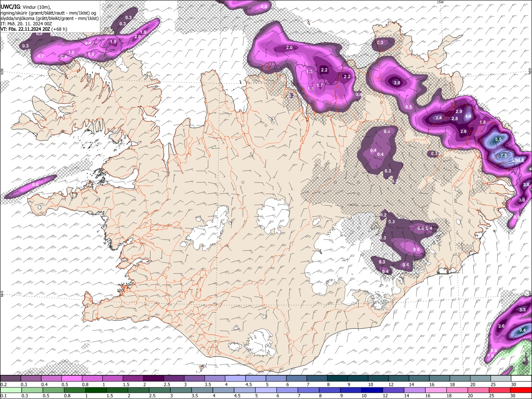
Task: Click the 12 label on the upper legend scale
Action: (x=391, y=384)
